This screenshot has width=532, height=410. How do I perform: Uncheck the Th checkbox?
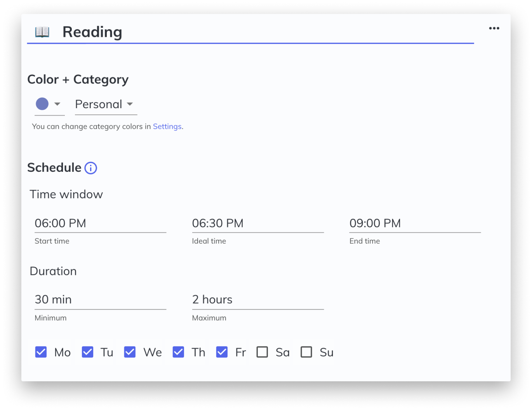[x=178, y=352]
